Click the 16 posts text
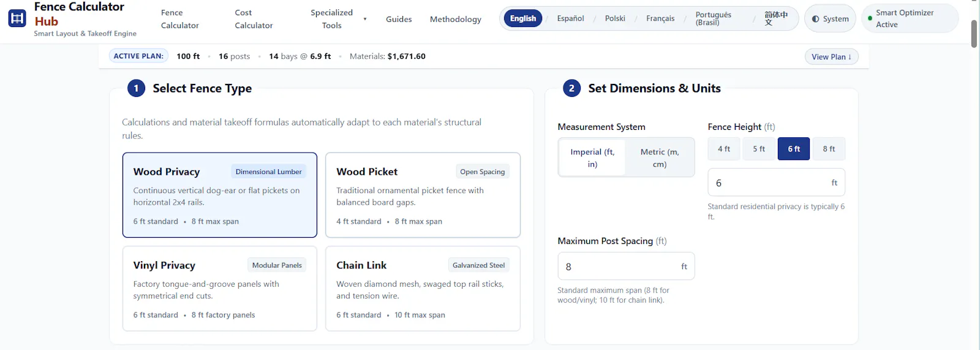Image resolution: width=980 pixels, height=350 pixels. (x=235, y=56)
